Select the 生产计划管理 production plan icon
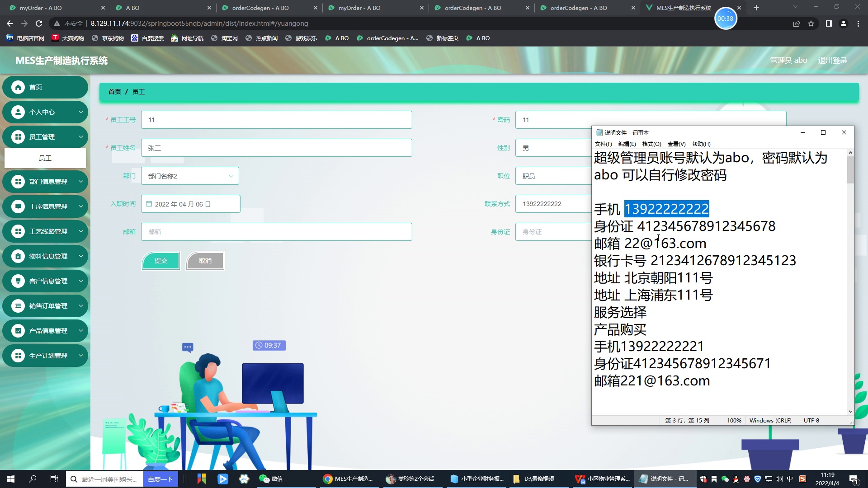868x488 pixels. click(18, 355)
